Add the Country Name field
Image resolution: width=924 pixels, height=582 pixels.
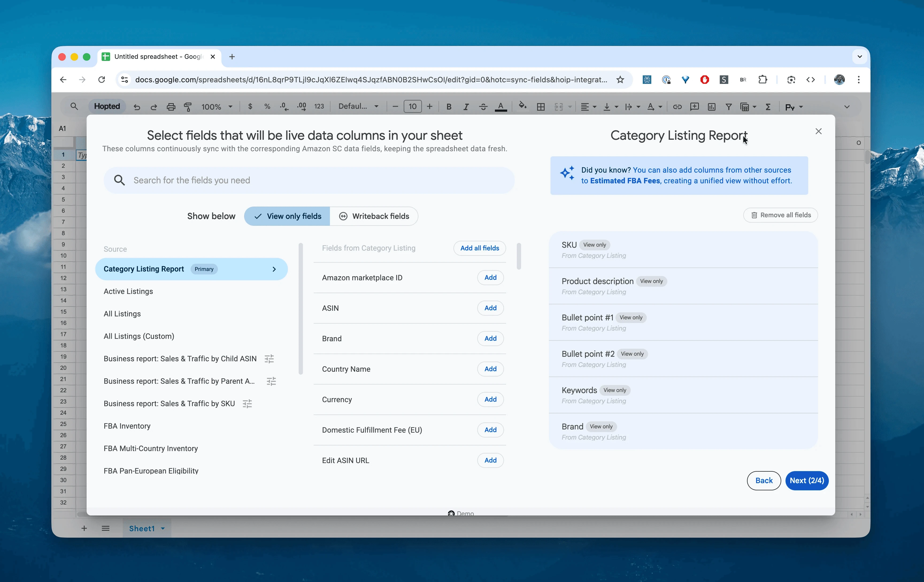(x=490, y=369)
